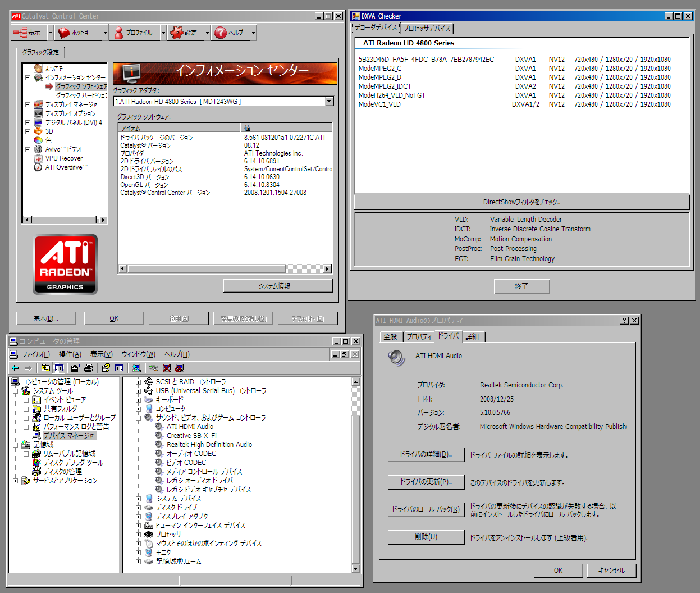
Task: Click the scan for hardware changes icon
Action: (136, 368)
